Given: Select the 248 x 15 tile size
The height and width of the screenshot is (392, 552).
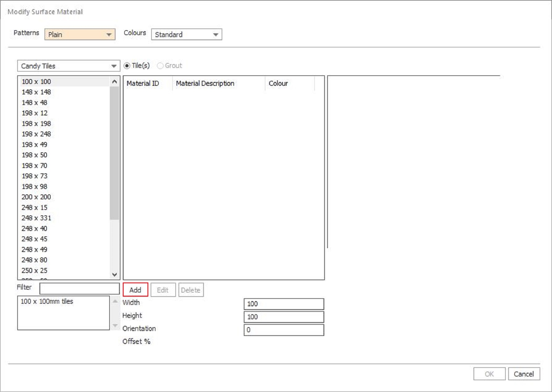Looking at the screenshot, I should click(64, 208).
